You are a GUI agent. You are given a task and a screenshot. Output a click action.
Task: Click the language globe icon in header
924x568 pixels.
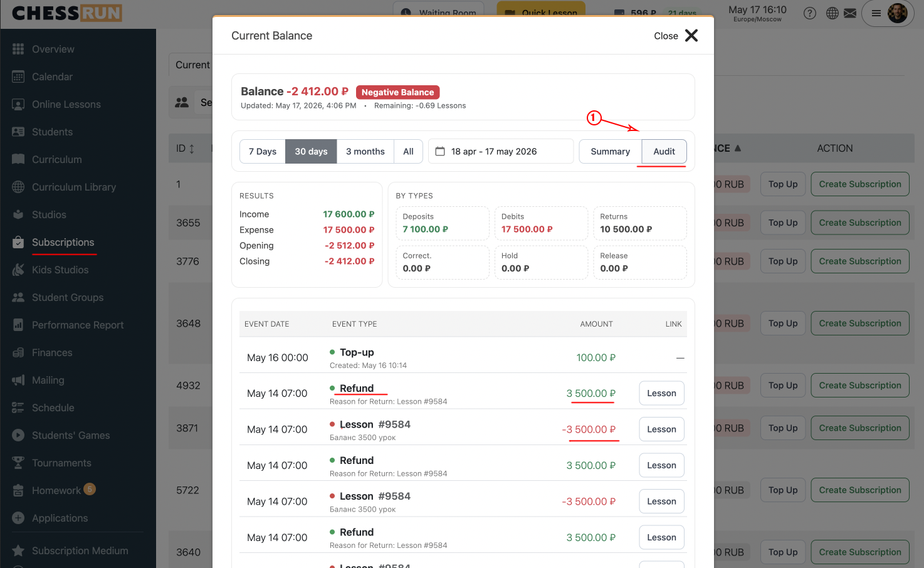tap(832, 13)
